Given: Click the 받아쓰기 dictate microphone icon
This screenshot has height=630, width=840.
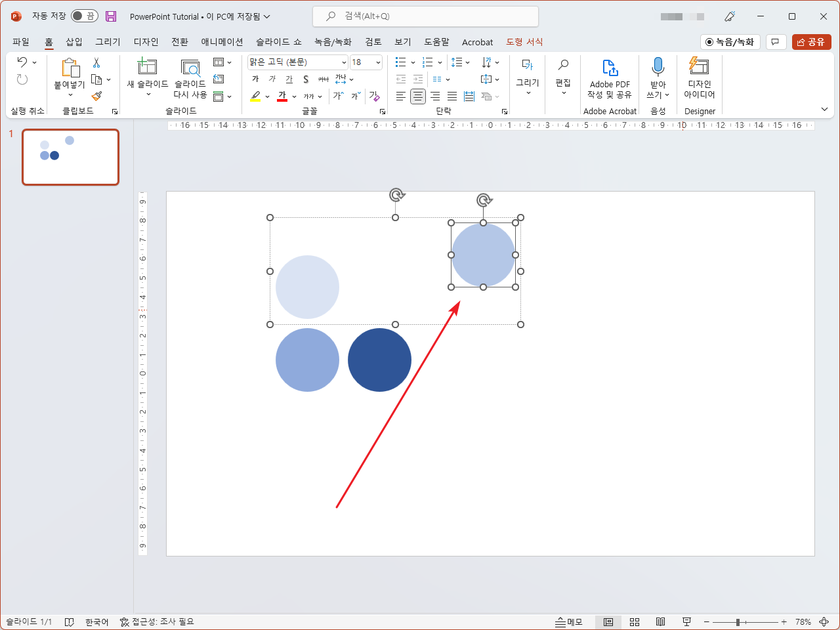Looking at the screenshot, I should (x=658, y=67).
